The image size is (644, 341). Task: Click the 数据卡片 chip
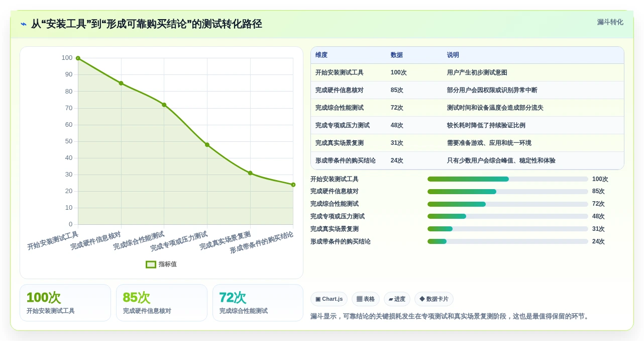(434, 299)
